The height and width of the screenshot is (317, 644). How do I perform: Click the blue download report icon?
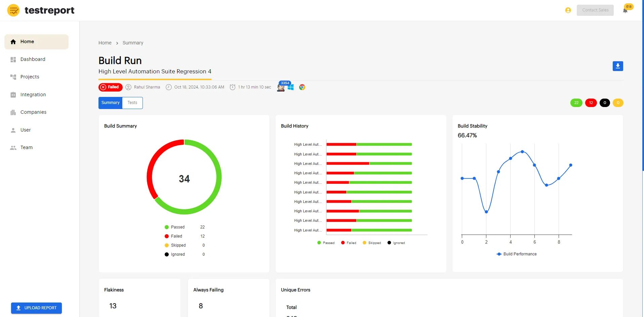pyautogui.click(x=617, y=66)
